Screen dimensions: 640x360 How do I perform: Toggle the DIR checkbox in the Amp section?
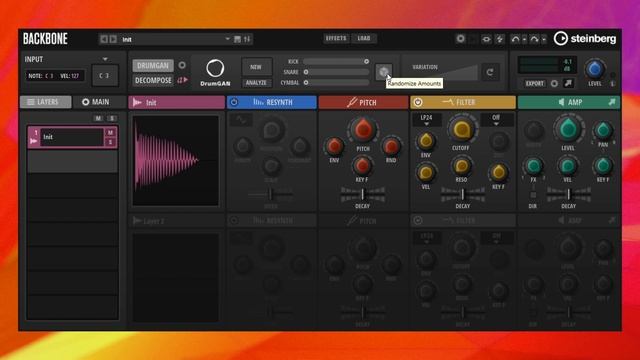coord(533,195)
